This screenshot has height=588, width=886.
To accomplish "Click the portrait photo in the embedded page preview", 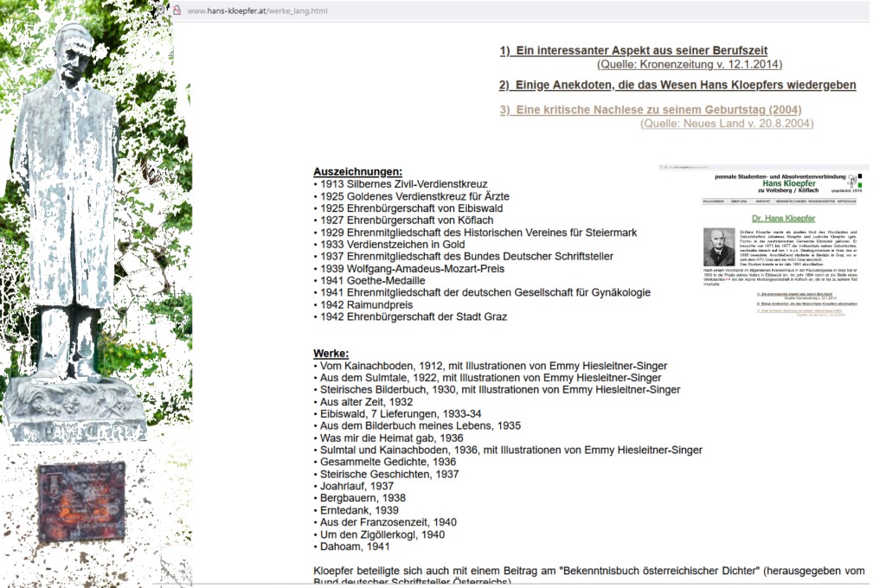I will 718,247.
